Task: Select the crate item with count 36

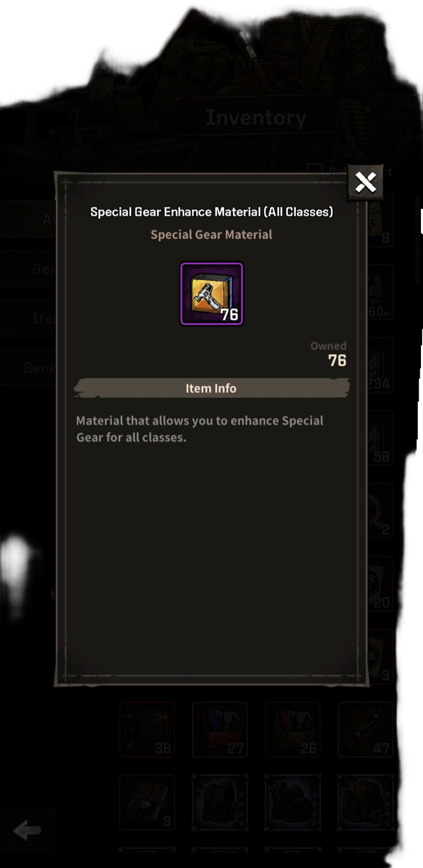Action: (x=147, y=730)
